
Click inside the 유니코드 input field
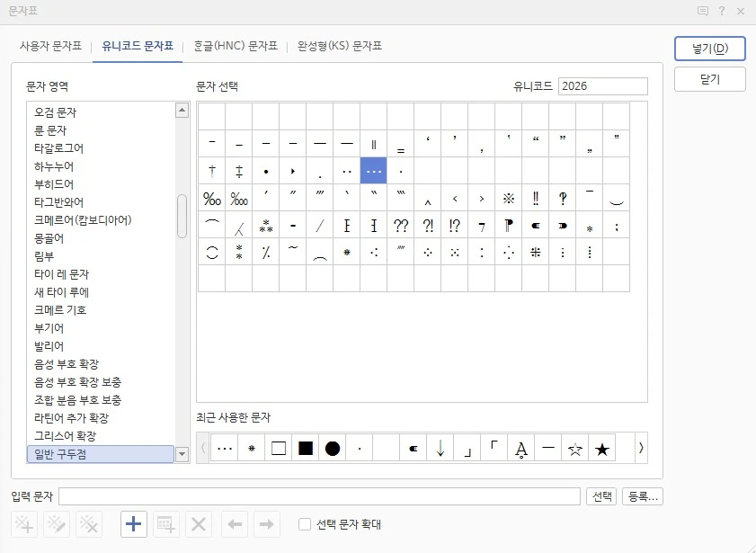coord(603,85)
